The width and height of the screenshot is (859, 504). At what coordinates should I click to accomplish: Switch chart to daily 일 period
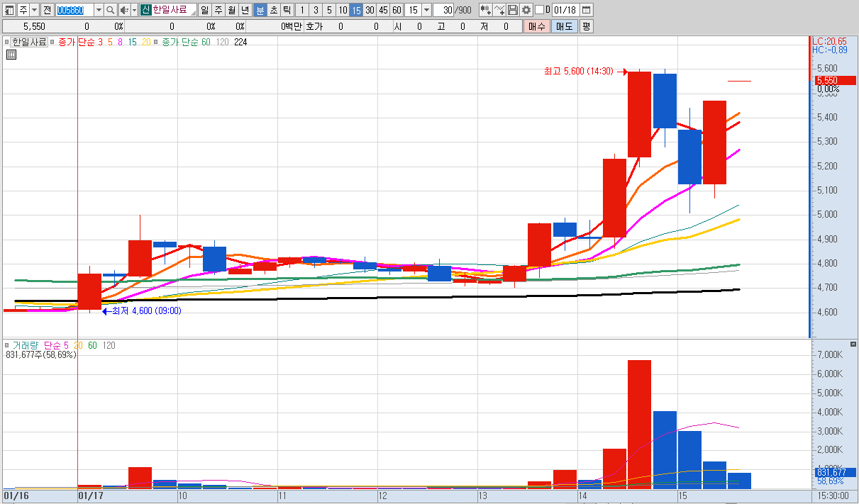[204, 10]
